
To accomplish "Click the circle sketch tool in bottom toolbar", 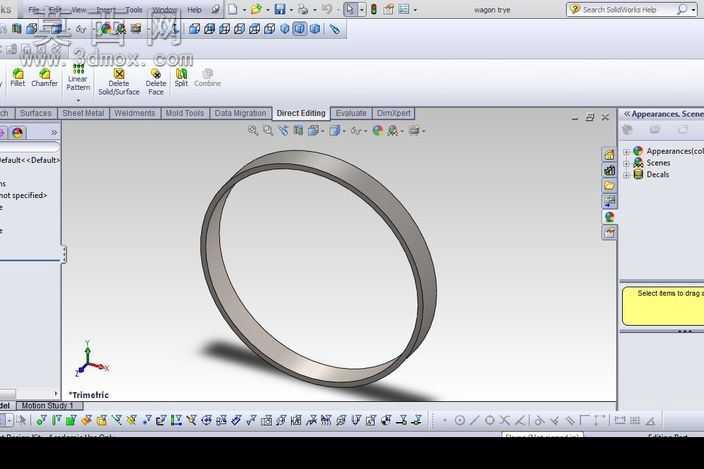I will tap(460, 421).
